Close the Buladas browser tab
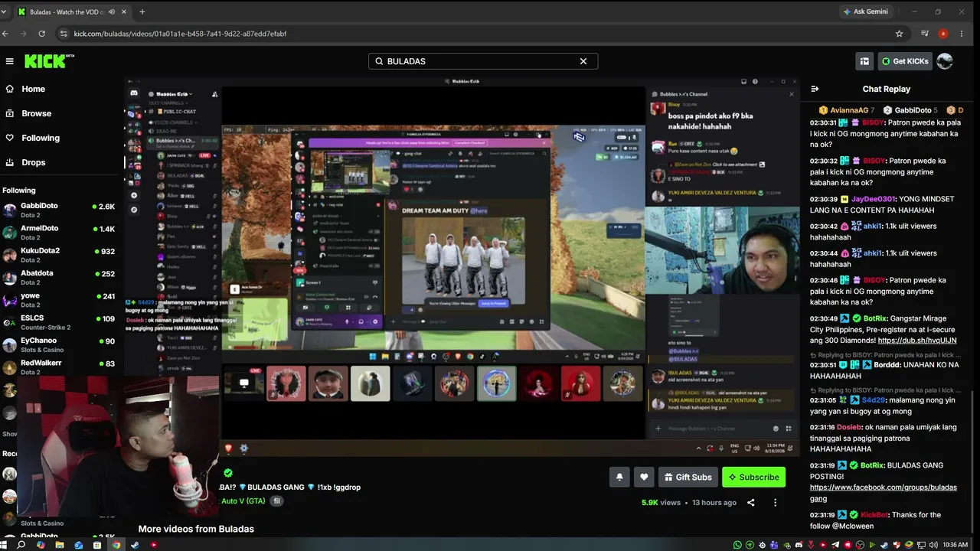 click(x=124, y=11)
